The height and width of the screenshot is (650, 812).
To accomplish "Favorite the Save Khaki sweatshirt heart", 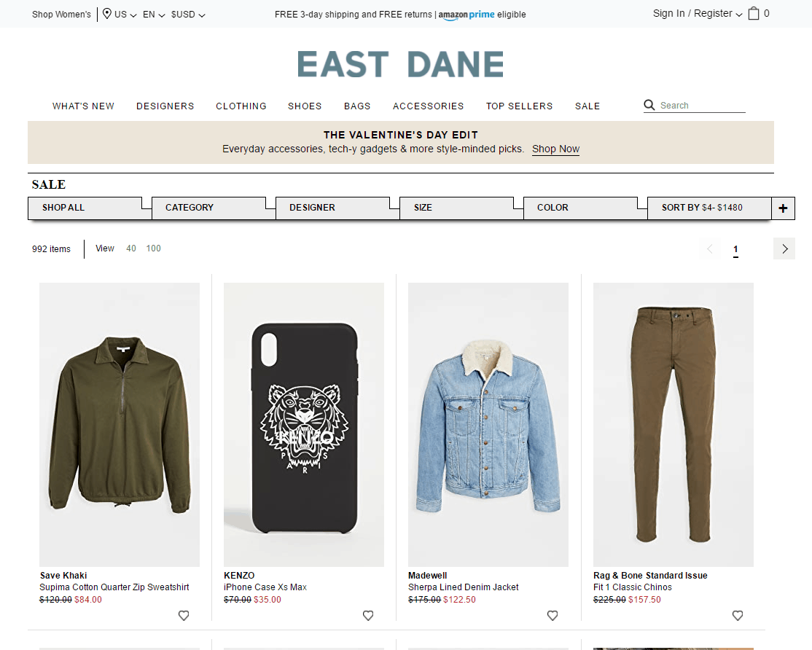I will tap(184, 615).
